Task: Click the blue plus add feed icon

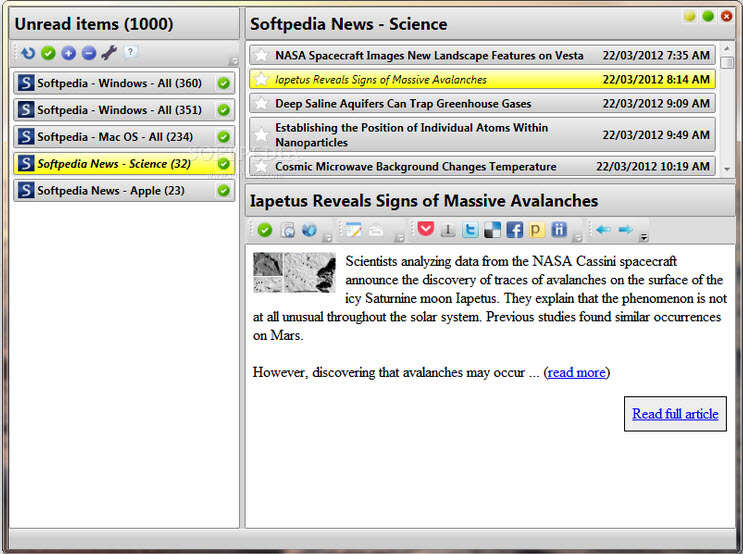Action: click(x=68, y=53)
